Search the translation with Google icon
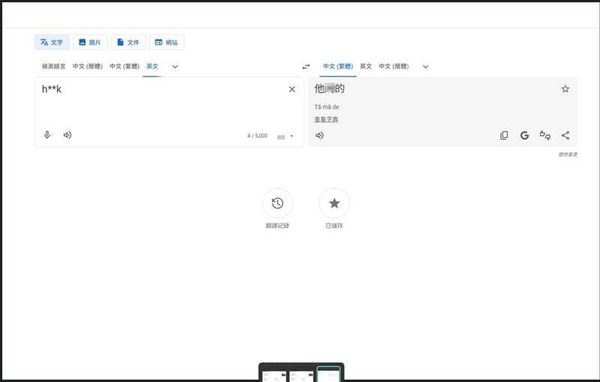Viewport: 600px width, 382px height. [x=525, y=135]
